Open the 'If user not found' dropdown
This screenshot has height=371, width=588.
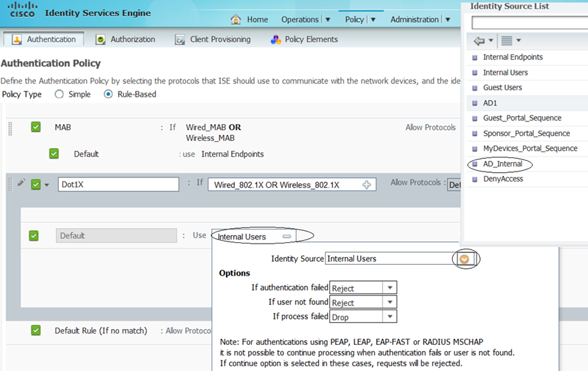point(390,302)
